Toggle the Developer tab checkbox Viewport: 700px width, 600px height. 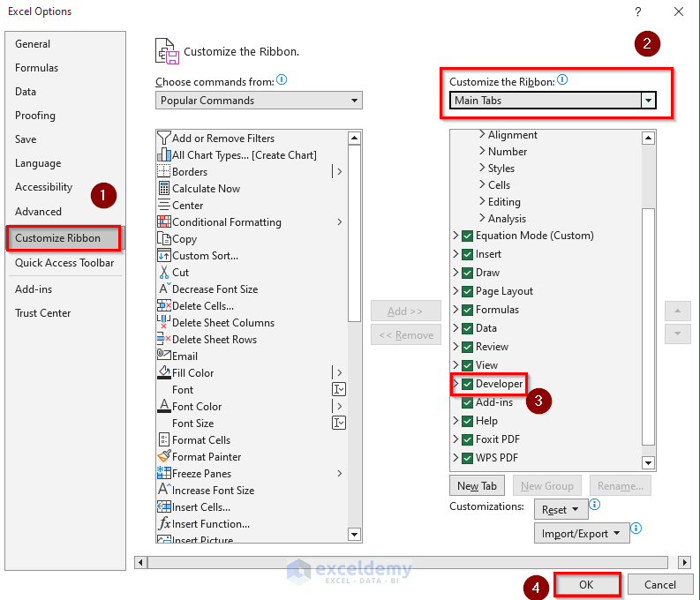click(x=468, y=384)
